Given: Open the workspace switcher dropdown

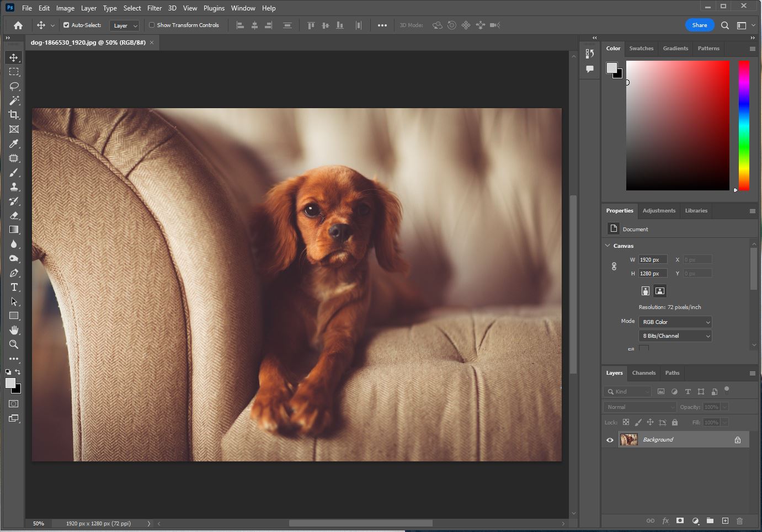Looking at the screenshot, I should (745, 25).
